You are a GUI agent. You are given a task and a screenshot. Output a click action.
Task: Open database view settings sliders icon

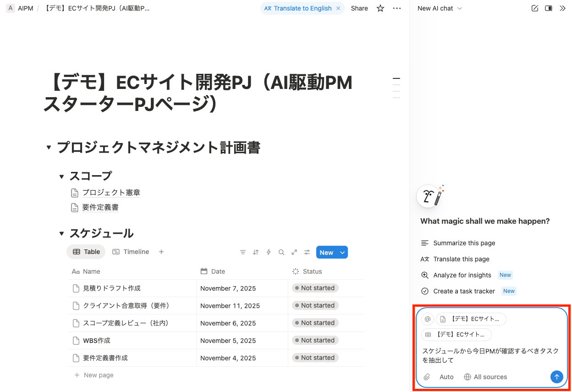[x=307, y=252]
